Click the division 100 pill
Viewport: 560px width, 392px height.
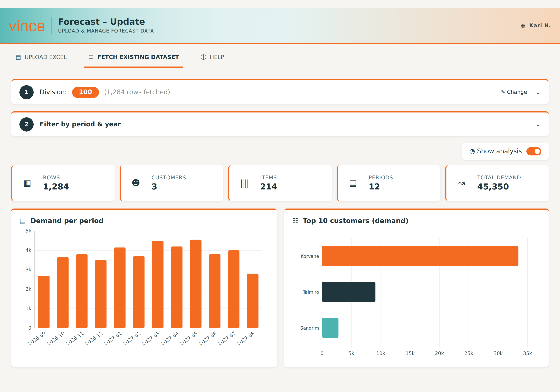click(x=85, y=92)
